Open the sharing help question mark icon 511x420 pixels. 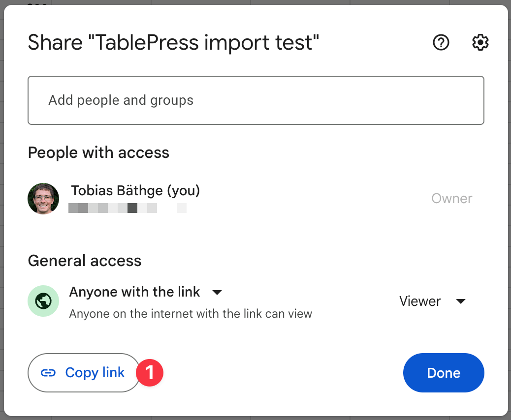click(x=441, y=42)
